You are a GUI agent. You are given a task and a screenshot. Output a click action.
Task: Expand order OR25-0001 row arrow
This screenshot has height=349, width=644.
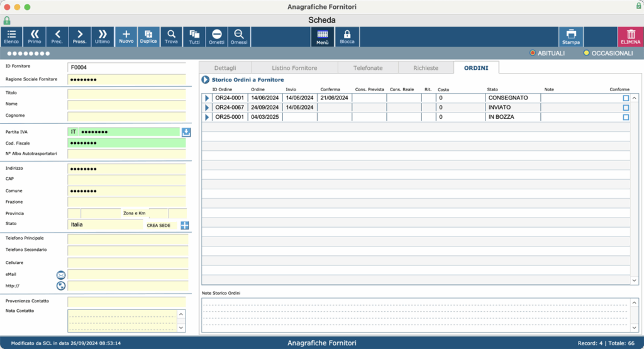pyautogui.click(x=207, y=117)
